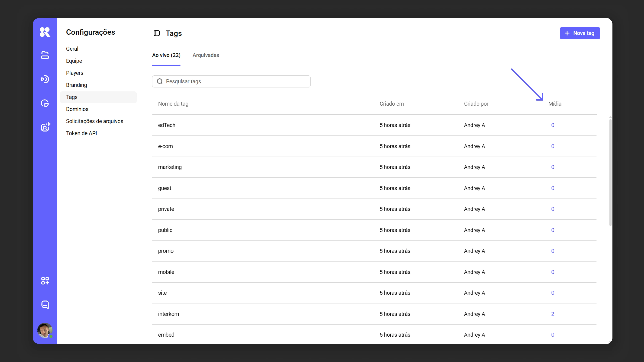Click the app logo in sidebar
The image size is (644, 362).
(45, 32)
